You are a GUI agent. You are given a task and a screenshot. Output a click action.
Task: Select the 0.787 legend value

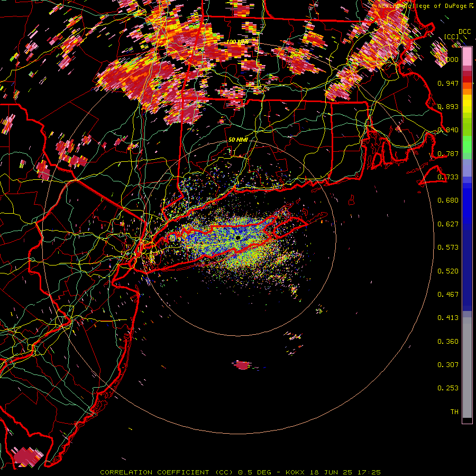pos(448,153)
